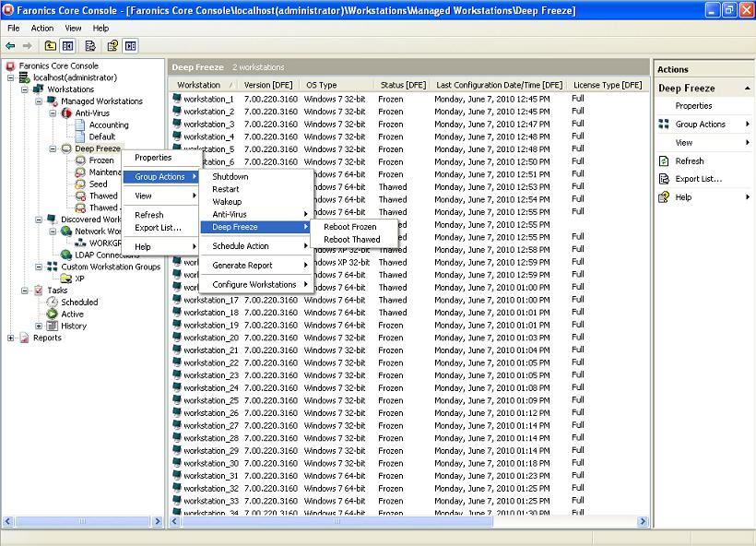
Task: Select the Default policy icon
Action: (80, 136)
